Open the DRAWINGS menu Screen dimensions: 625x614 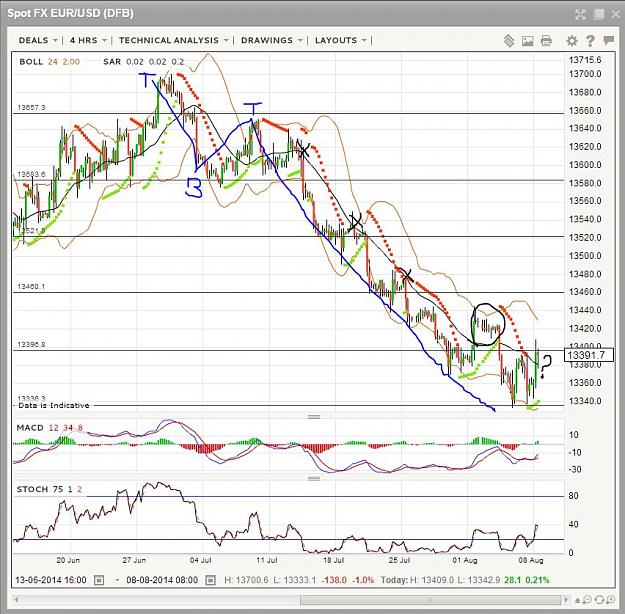click(x=272, y=40)
